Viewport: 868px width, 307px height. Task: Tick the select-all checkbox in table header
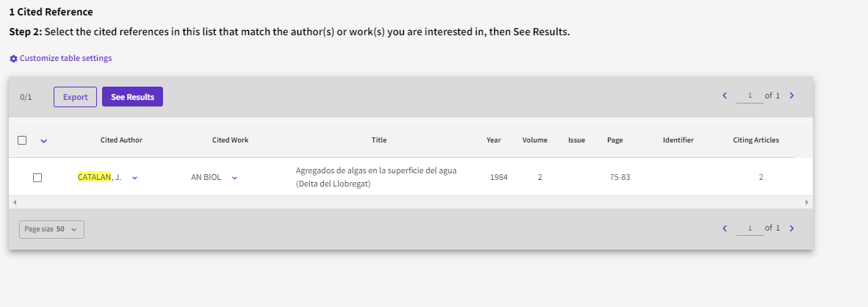click(x=22, y=140)
